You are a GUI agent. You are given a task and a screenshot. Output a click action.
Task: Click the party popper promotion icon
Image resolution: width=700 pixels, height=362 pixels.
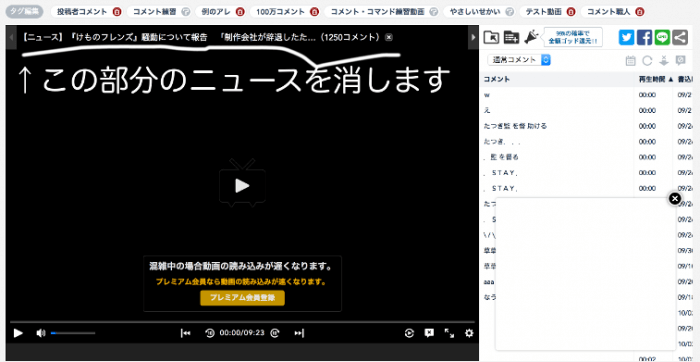(x=531, y=37)
